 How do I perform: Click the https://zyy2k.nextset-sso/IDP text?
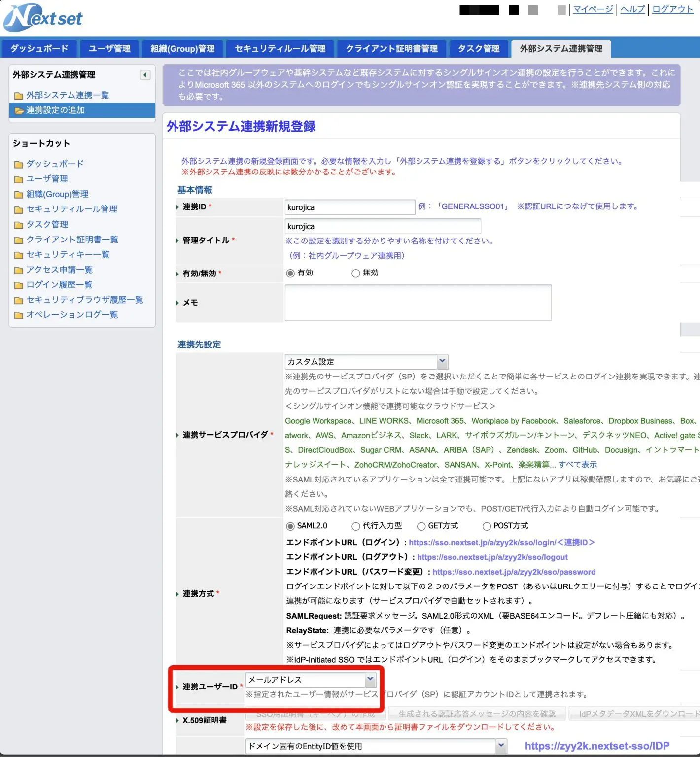pyautogui.click(x=597, y=746)
